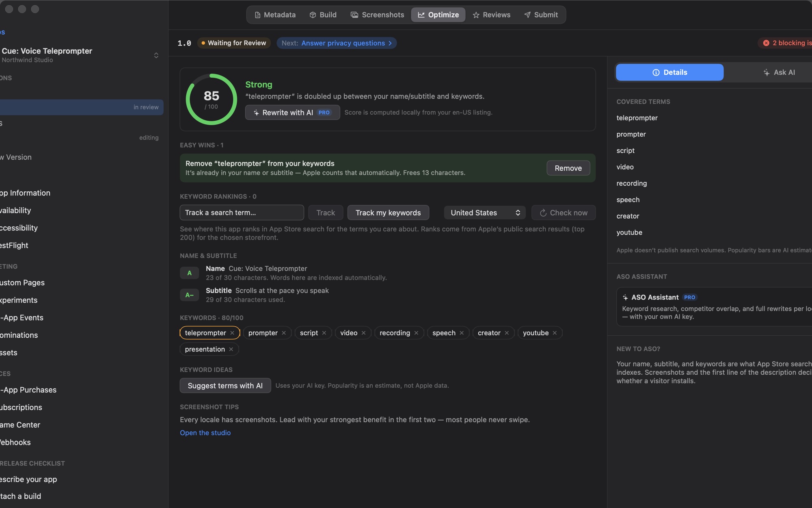Click Track my keywords button
812x508 pixels.
[388, 213]
